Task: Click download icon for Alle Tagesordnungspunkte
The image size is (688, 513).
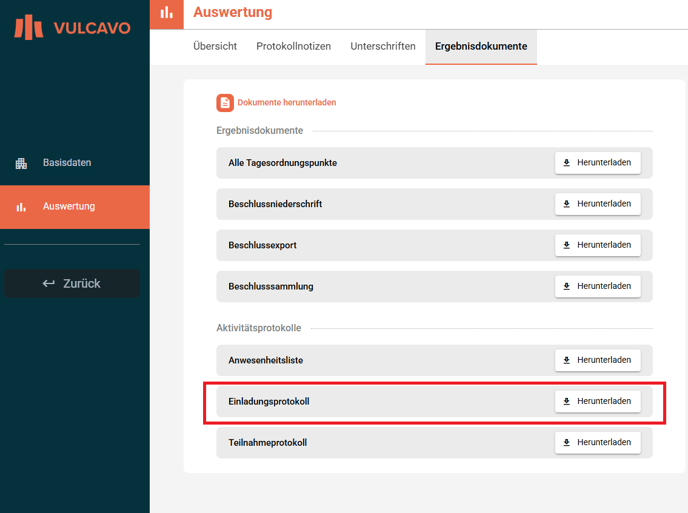Action: click(x=567, y=163)
